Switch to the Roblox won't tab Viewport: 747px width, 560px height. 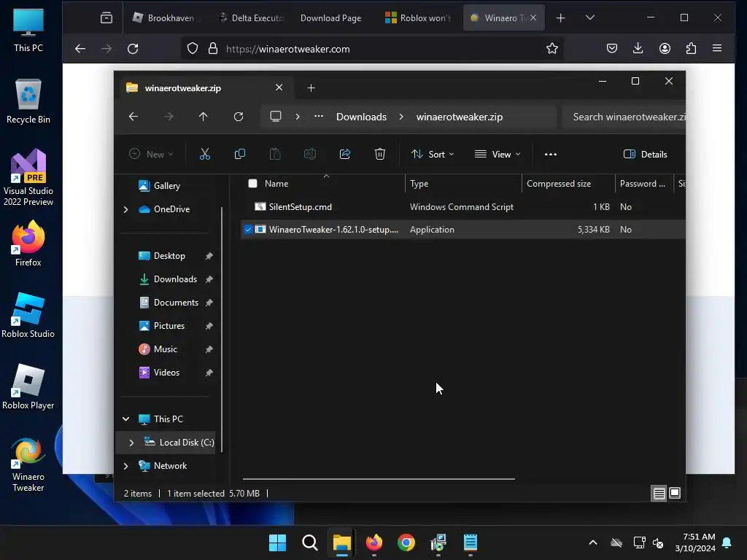(418, 18)
